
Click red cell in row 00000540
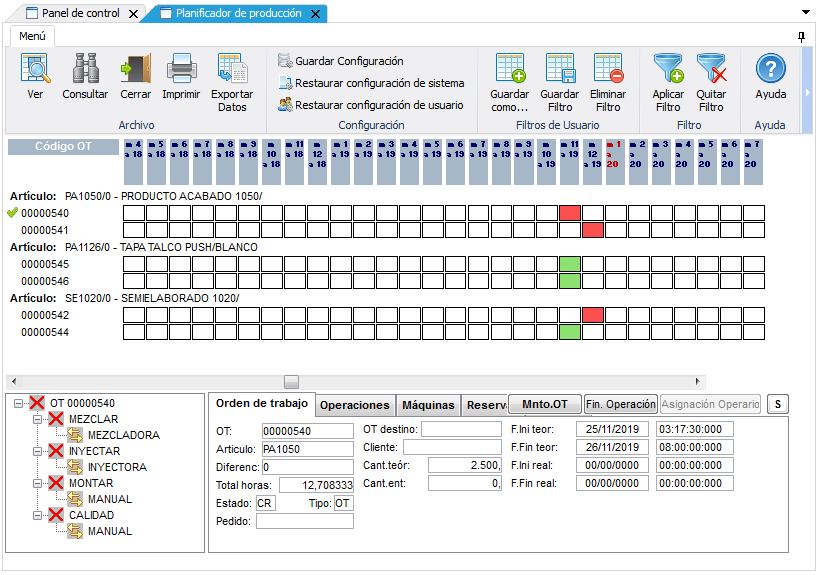pos(570,213)
